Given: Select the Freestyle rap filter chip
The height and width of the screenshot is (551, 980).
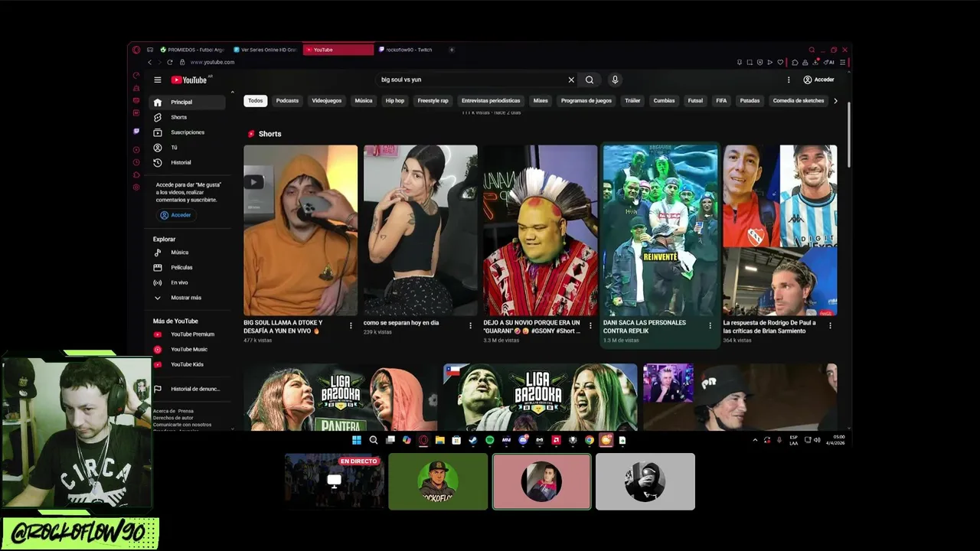Looking at the screenshot, I should (x=433, y=100).
